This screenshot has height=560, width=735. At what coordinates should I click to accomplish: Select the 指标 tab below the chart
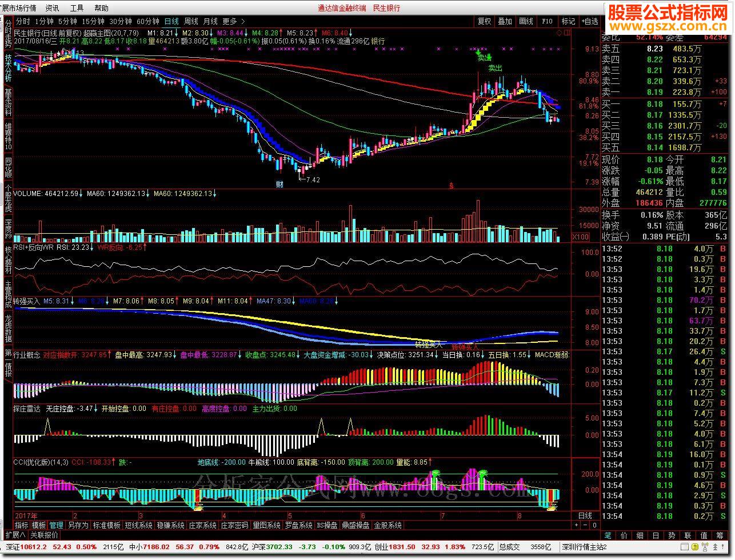[x=22, y=525]
